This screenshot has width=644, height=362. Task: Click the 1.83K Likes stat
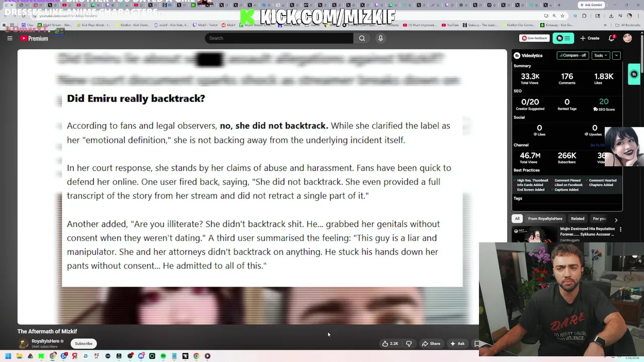[x=603, y=78]
